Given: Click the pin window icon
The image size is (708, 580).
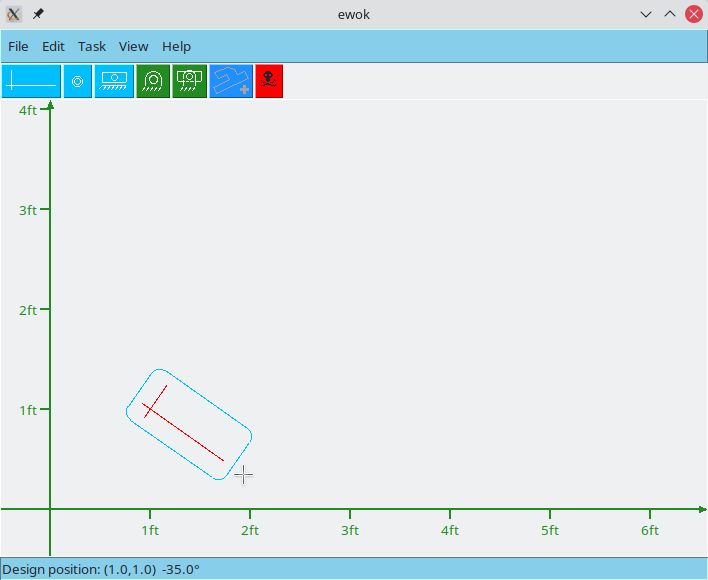Looking at the screenshot, I should point(38,14).
